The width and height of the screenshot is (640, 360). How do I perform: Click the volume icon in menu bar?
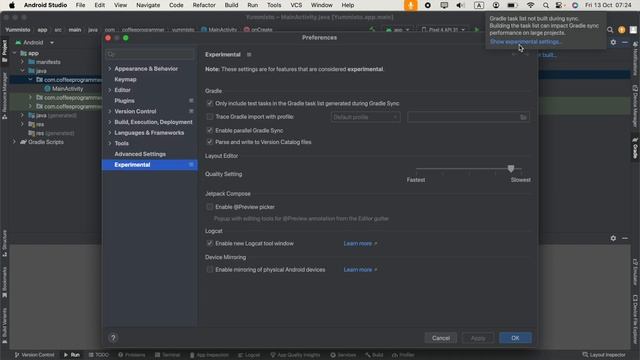(x=460, y=5)
